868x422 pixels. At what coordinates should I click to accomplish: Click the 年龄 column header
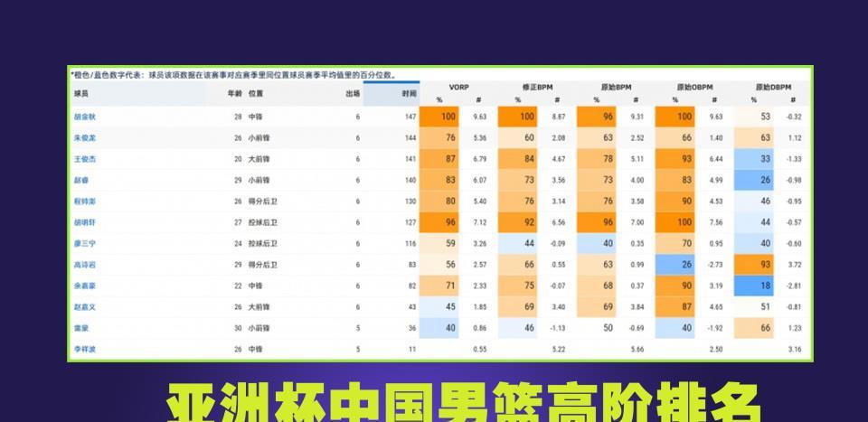point(235,93)
